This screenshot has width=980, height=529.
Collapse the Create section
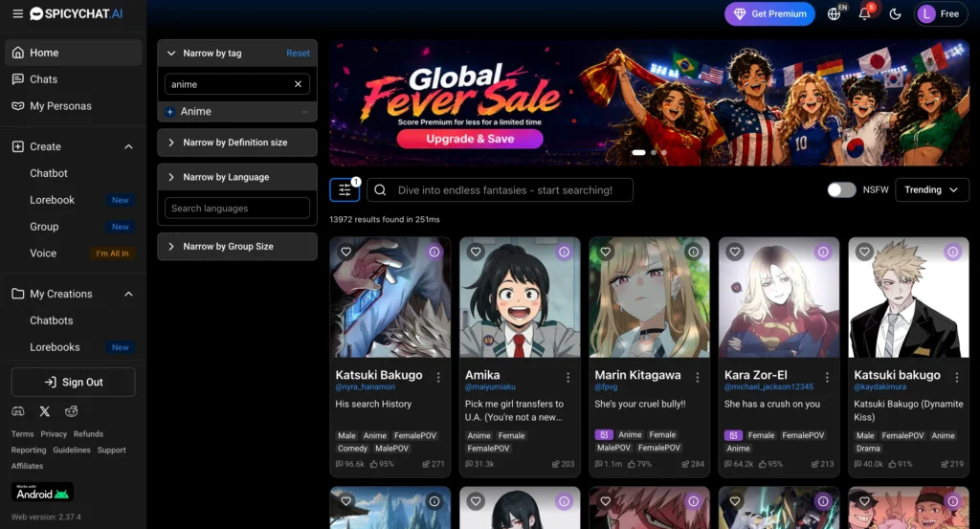point(128,146)
